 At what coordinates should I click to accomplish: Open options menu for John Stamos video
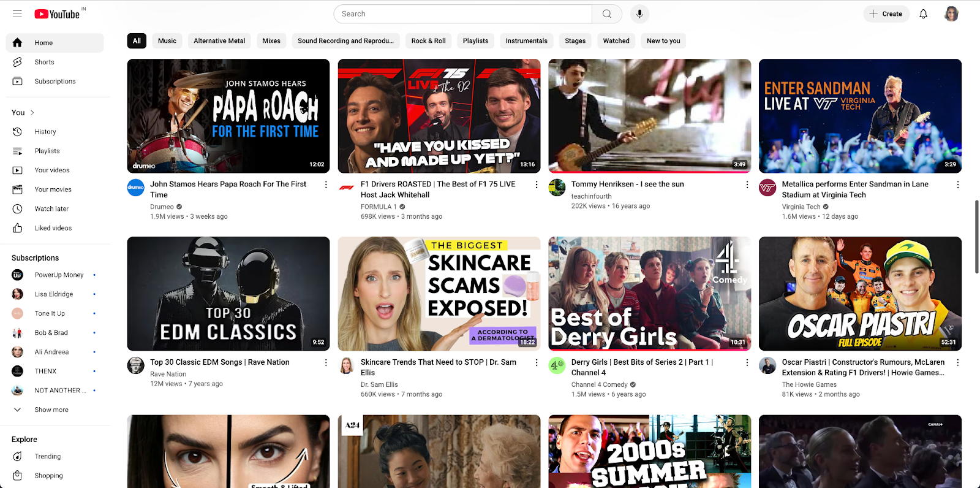coord(326,185)
